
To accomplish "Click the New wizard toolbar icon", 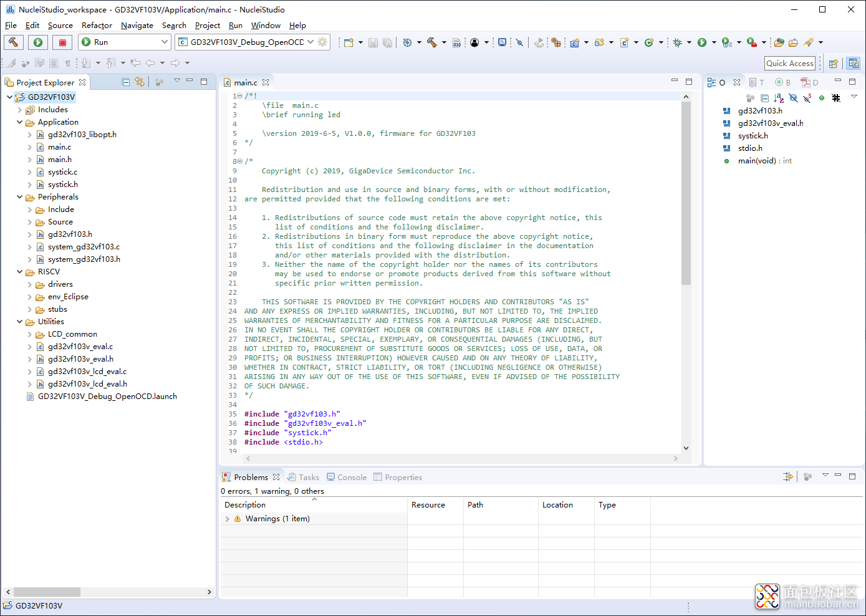I will point(349,42).
